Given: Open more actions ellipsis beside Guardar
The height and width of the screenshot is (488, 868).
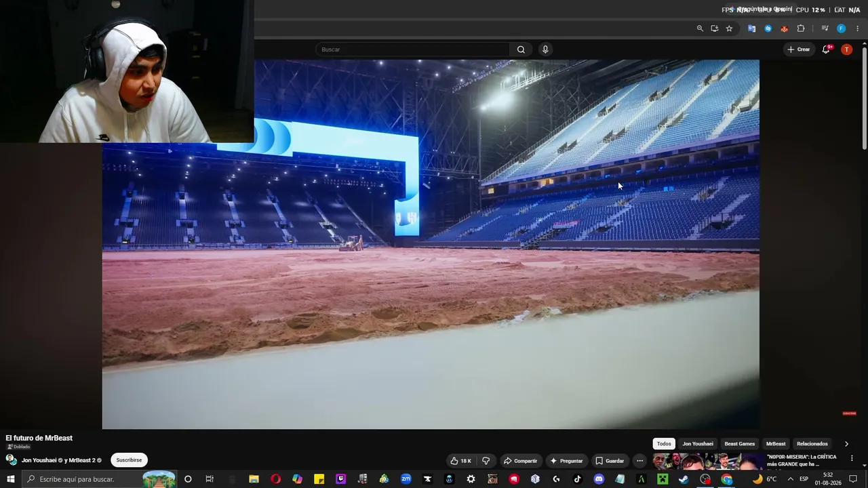Looking at the screenshot, I should tap(639, 461).
